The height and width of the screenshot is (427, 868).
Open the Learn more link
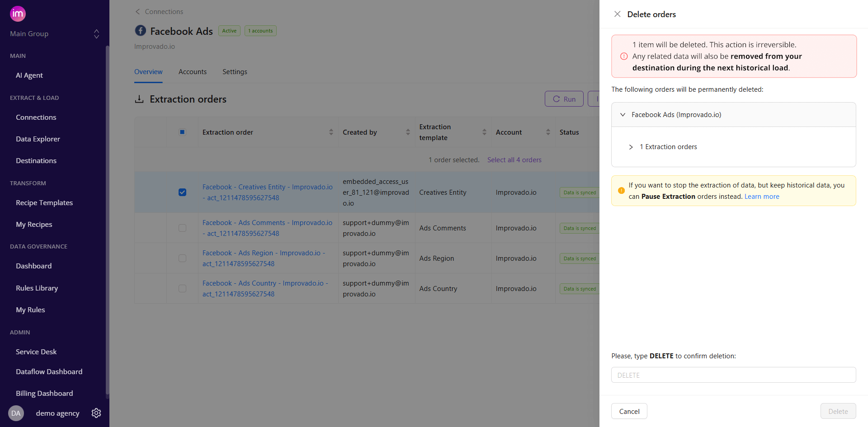pos(762,197)
